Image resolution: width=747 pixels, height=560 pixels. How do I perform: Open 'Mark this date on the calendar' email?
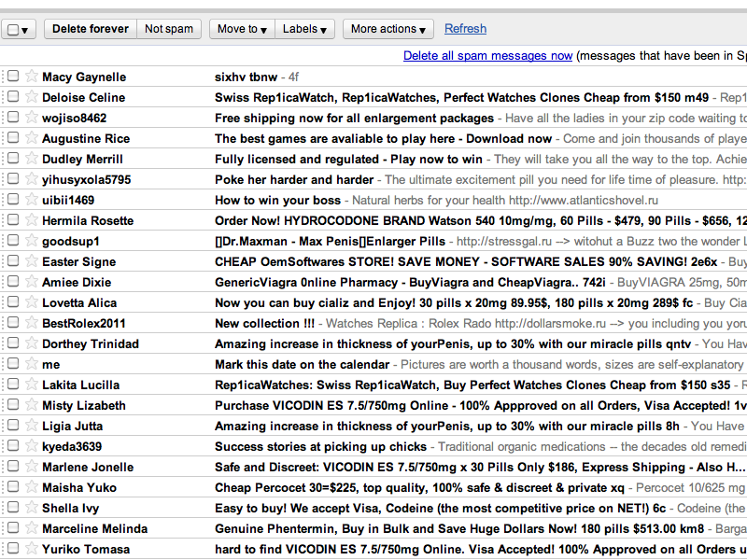point(302,364)
